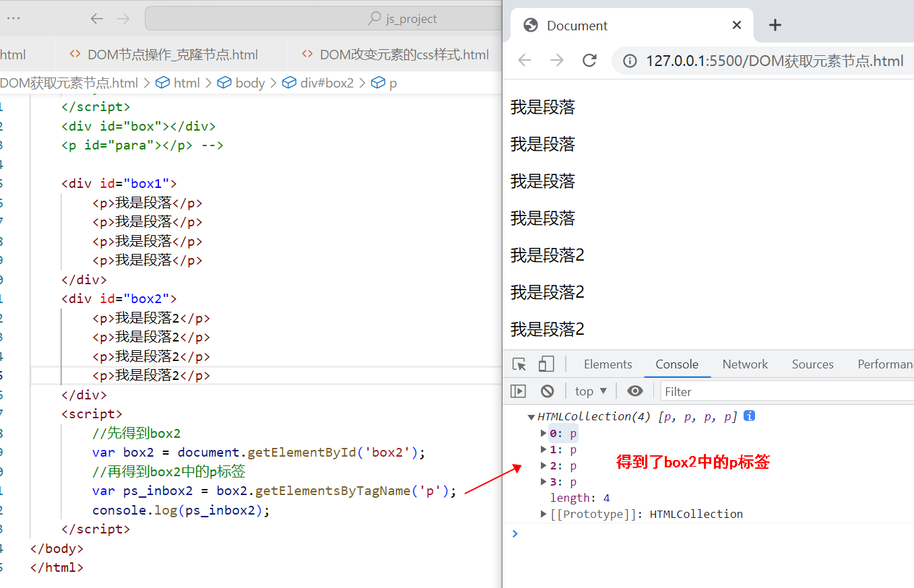
Task: Click code line p id="para"
Action: [x=142, y=145]
